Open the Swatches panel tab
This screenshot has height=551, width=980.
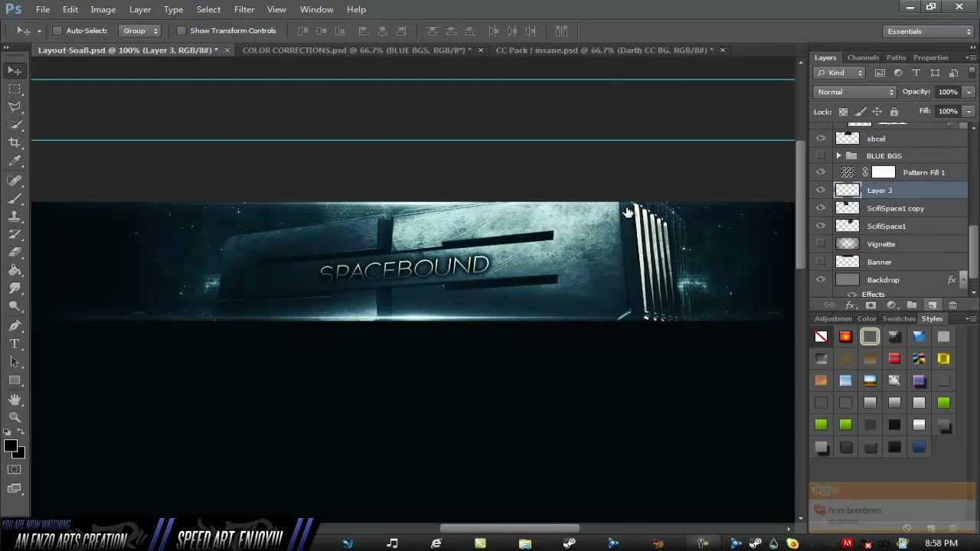(899, 318)
